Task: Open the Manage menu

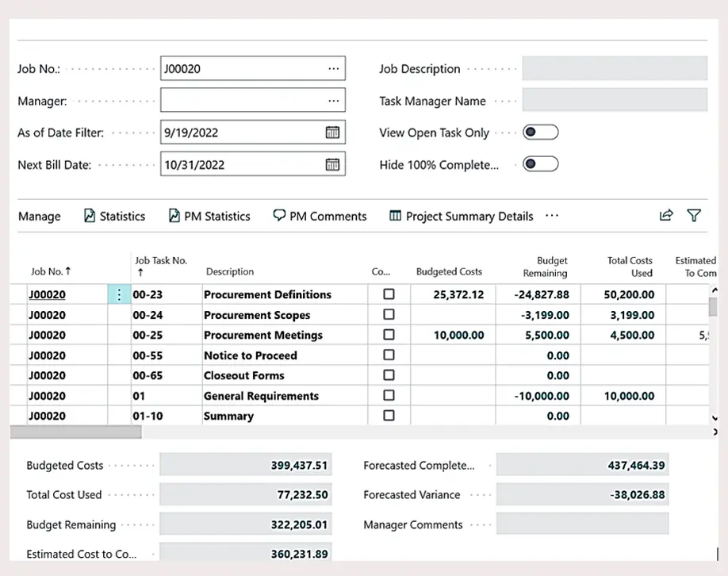Action: pyautogui.click(x=40, y=217)
